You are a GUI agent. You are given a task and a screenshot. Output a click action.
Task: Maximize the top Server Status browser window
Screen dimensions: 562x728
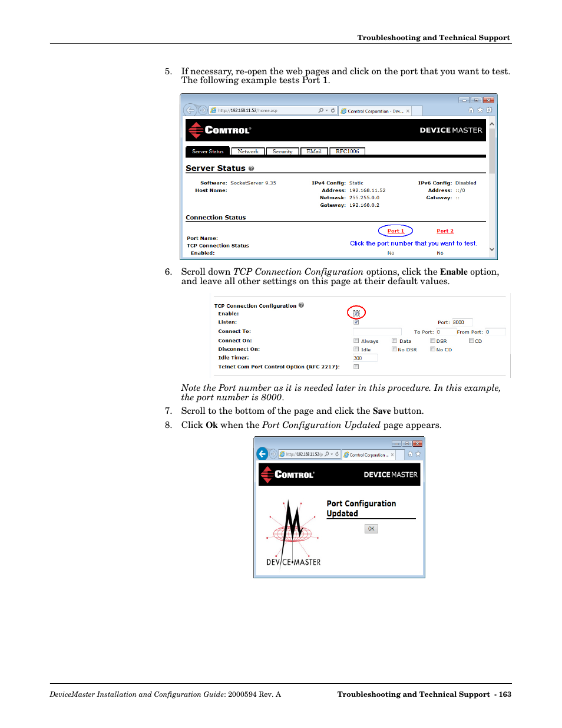coord(476,100)
